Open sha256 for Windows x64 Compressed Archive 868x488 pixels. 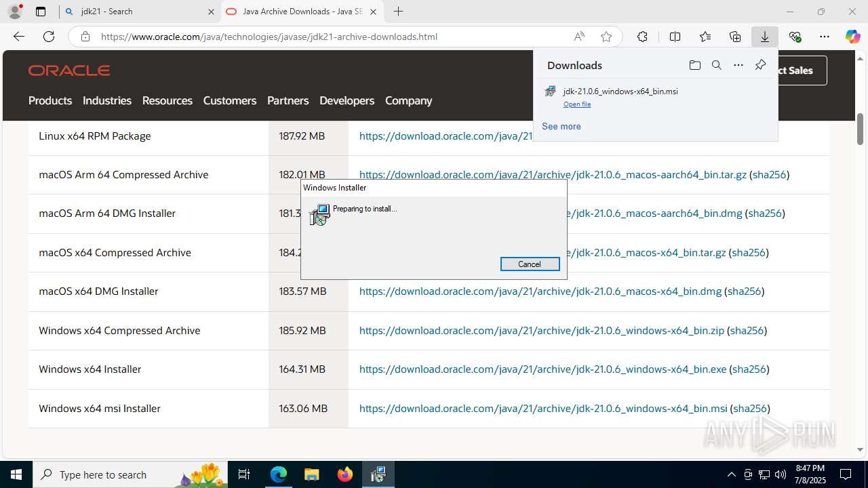[x=747, y=331]
